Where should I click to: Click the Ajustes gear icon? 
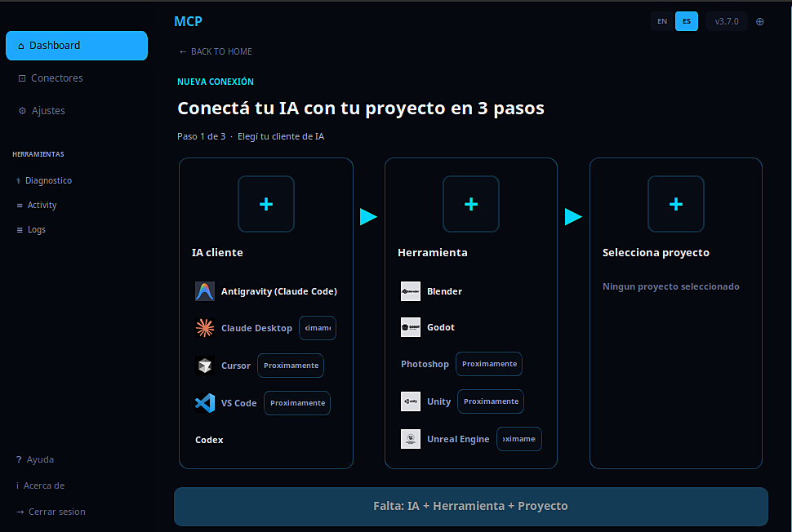click(22, 110)
